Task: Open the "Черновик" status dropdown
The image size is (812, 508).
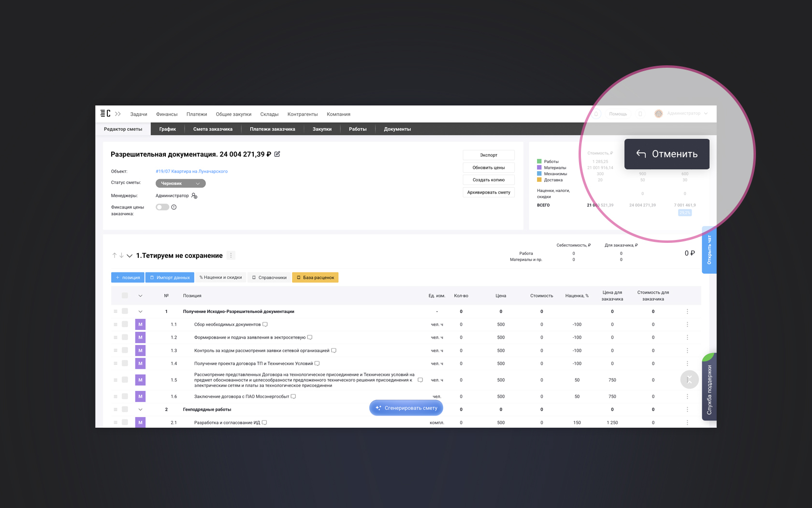Action: point(181,183)
